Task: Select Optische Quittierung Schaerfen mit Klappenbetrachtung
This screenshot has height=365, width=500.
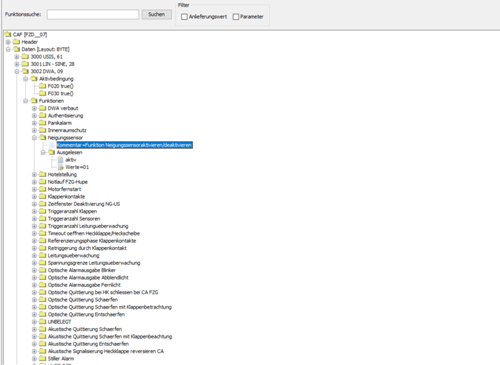Action: click(110, 307)
